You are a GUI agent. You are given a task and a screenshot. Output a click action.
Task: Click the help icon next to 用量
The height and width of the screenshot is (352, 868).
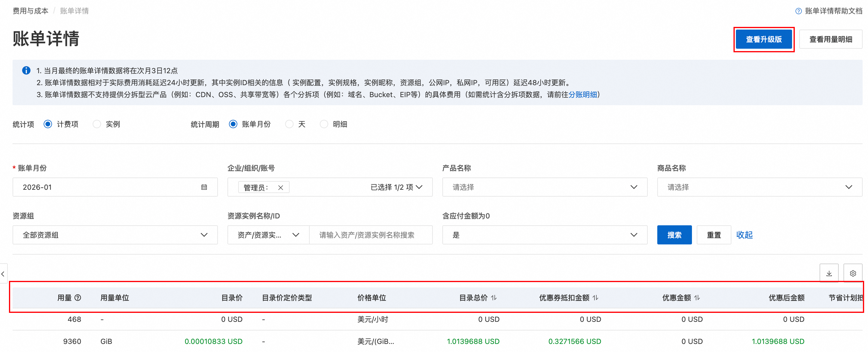pyautogui.click(x=78, y=297)
